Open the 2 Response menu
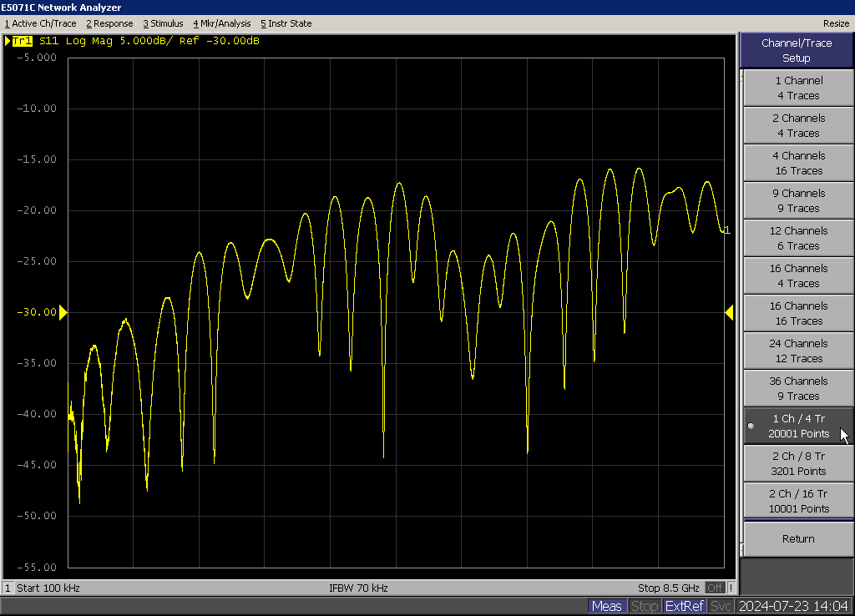The width and height of the screenshot is (855, 616). [x=109, y=23]
